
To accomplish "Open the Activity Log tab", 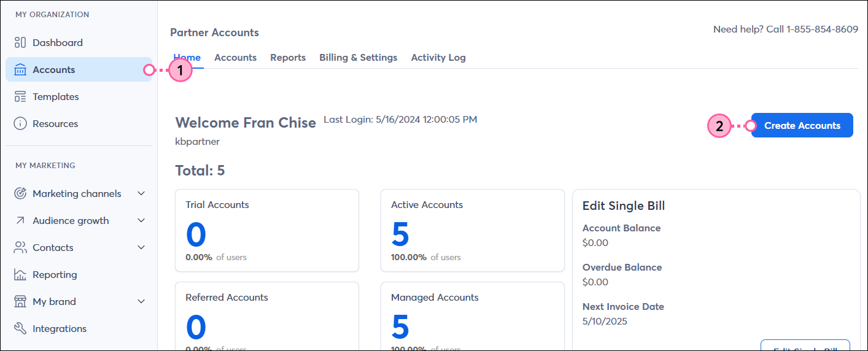I will pos(438,57).
